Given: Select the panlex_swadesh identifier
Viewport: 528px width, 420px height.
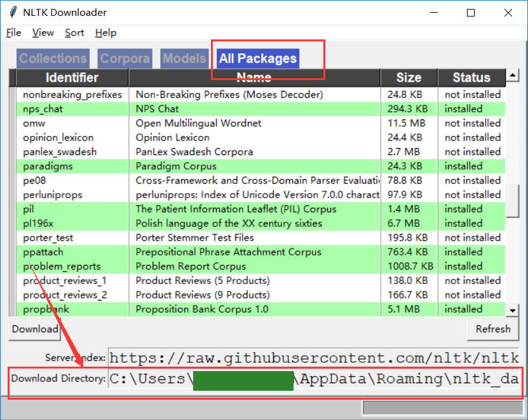Looking at the screenshot, I should coord(60,152).
